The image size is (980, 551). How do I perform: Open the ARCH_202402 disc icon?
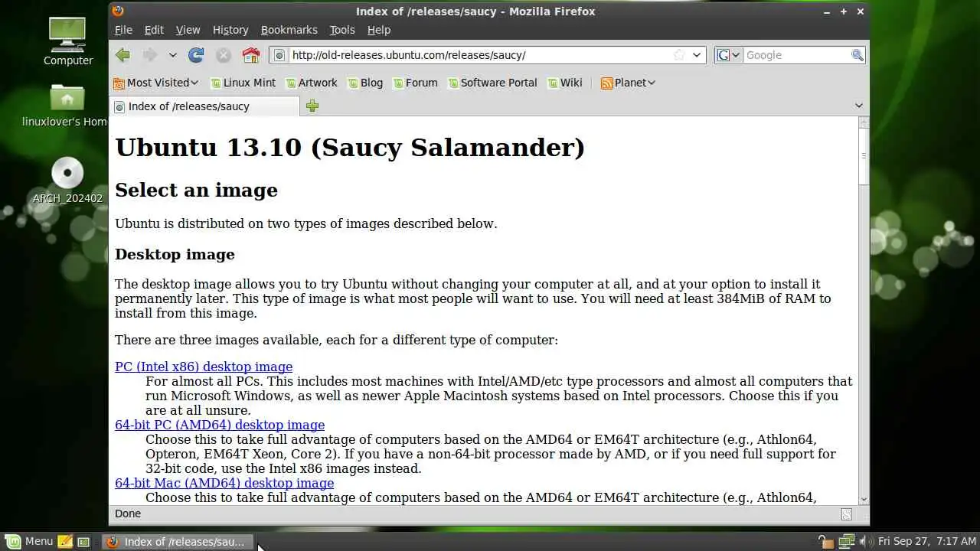67,180
